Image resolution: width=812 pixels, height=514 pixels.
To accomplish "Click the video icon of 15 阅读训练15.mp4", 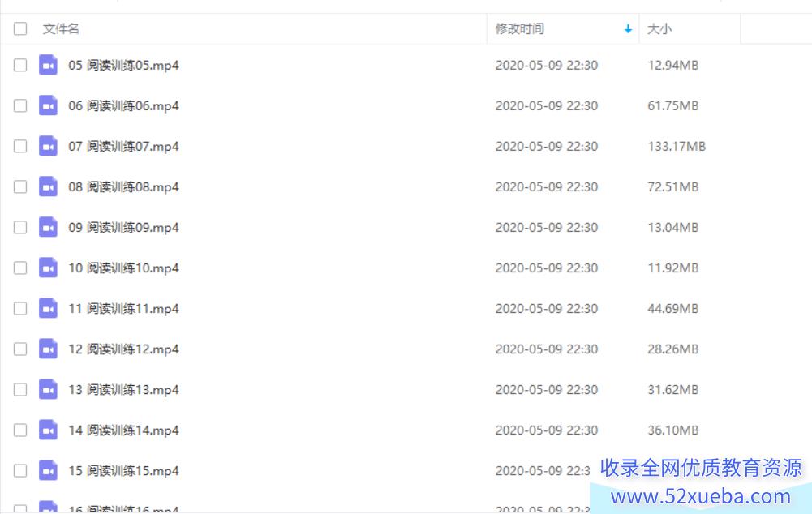I will [x=48, y=470].
